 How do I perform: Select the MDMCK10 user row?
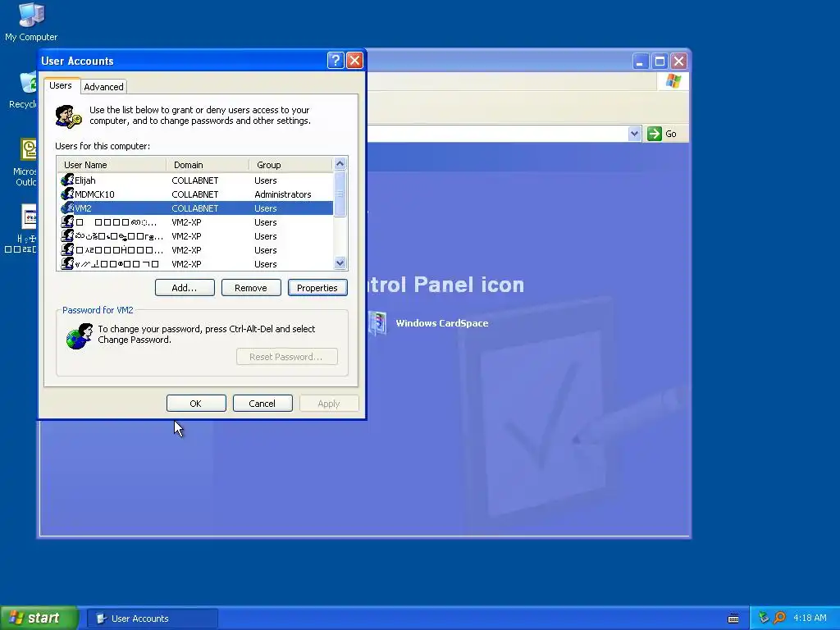(x=195, y=194)
